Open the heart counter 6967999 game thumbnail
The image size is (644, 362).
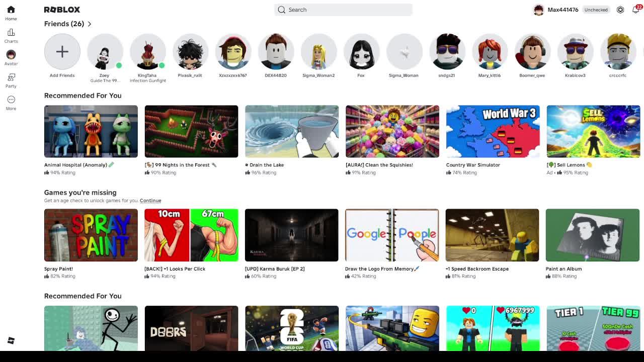(x=493, y=328)
